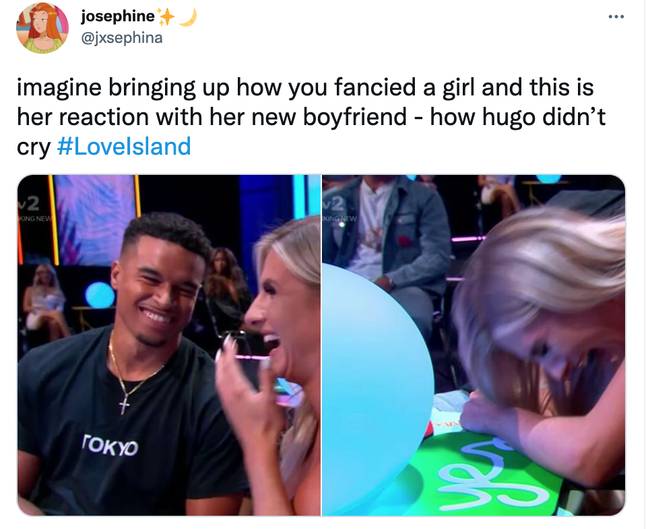
Task: Open the josephine display name
Action: pos(118,16)
